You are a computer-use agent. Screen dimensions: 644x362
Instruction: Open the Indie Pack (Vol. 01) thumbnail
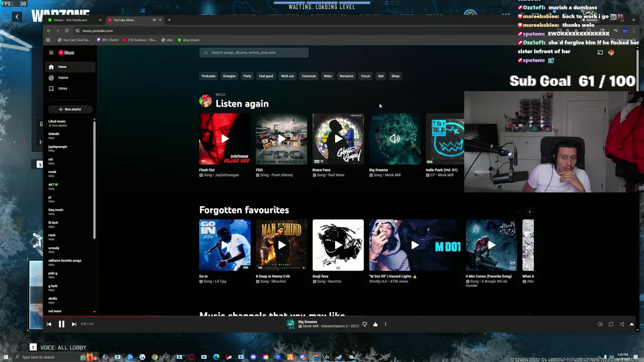pos(445,139)
